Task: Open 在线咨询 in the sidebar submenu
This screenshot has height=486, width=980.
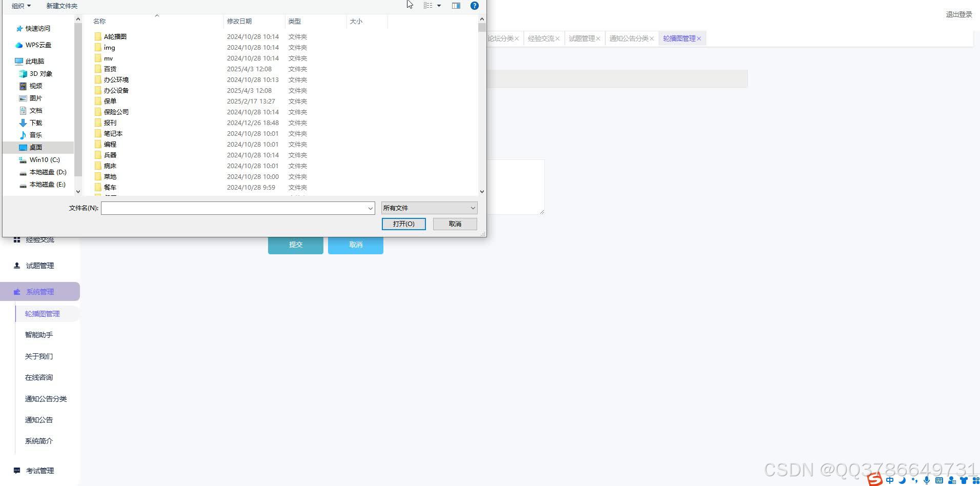Action: (39, 377)
